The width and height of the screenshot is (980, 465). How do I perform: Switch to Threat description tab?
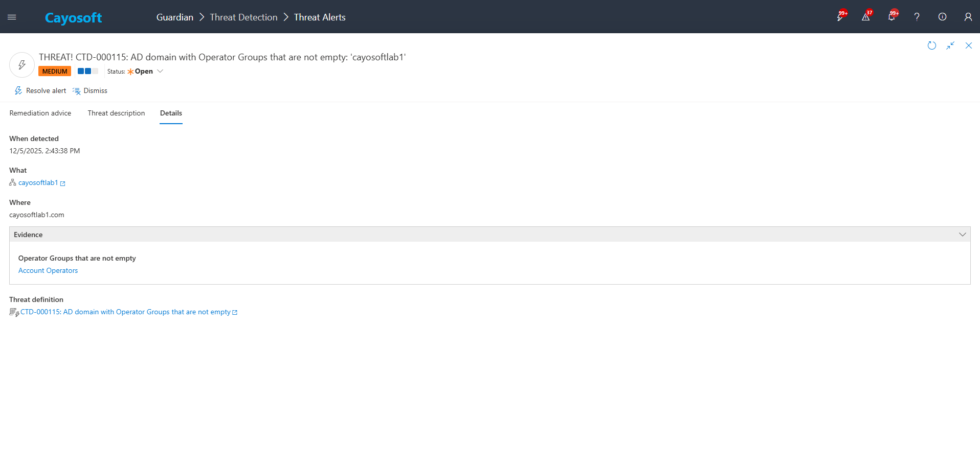pyautogui.click(x=116, y=113)
